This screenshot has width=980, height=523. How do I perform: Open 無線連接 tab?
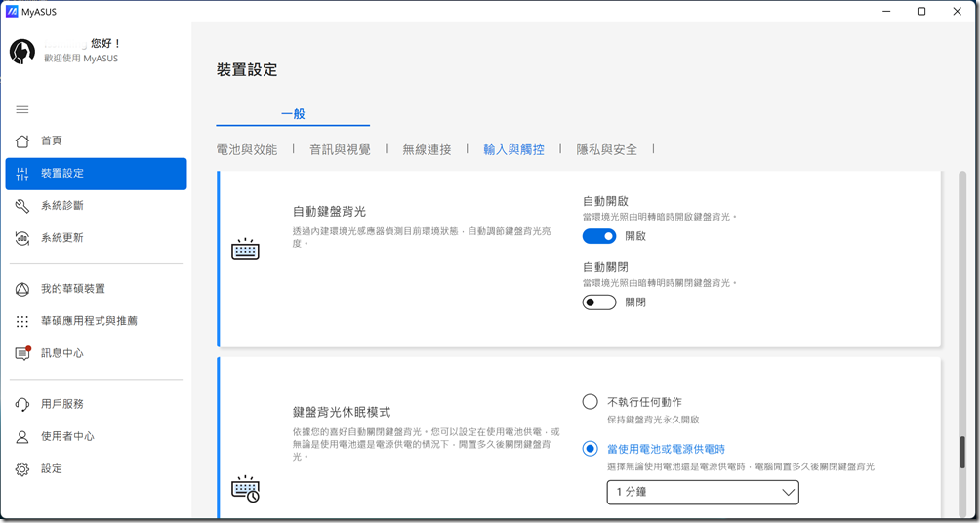(x=427, y=149)
